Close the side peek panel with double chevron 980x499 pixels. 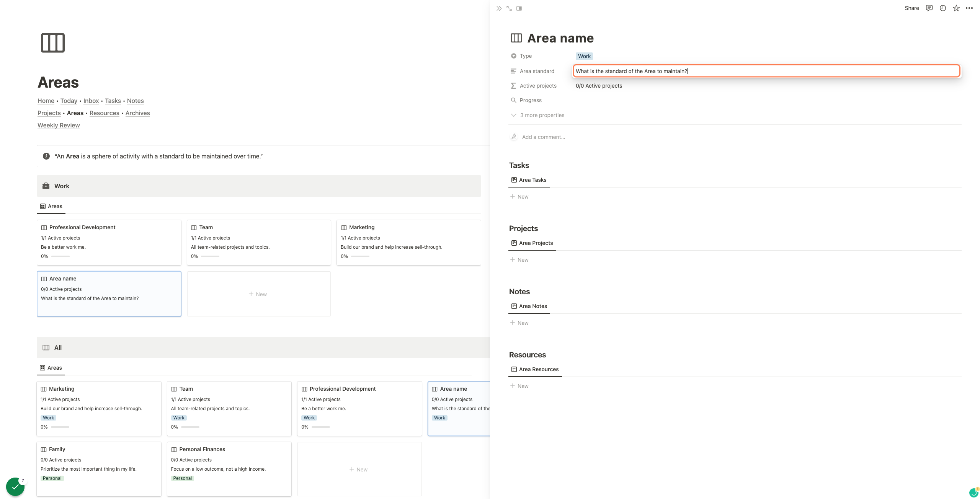pos(499,8)
